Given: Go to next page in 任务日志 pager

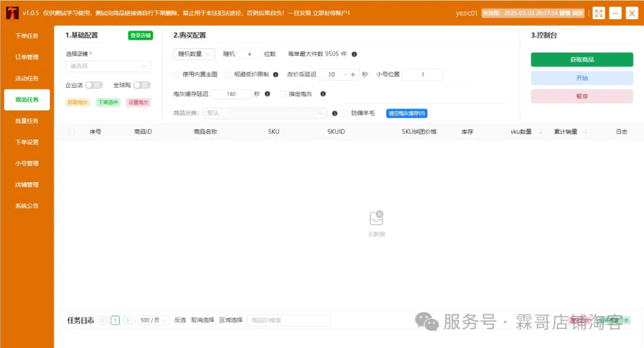Looking at the screenshot, I should click(x=126, y=321).
